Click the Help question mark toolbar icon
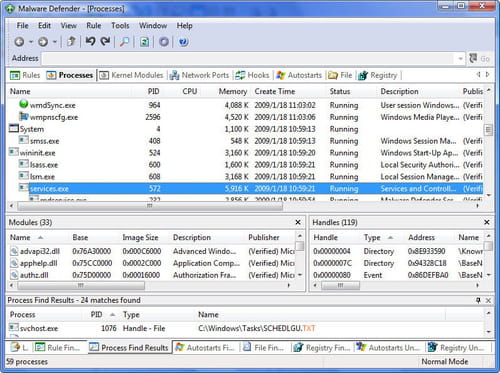This screenshot has height=373, width=500. pos(183,42)
